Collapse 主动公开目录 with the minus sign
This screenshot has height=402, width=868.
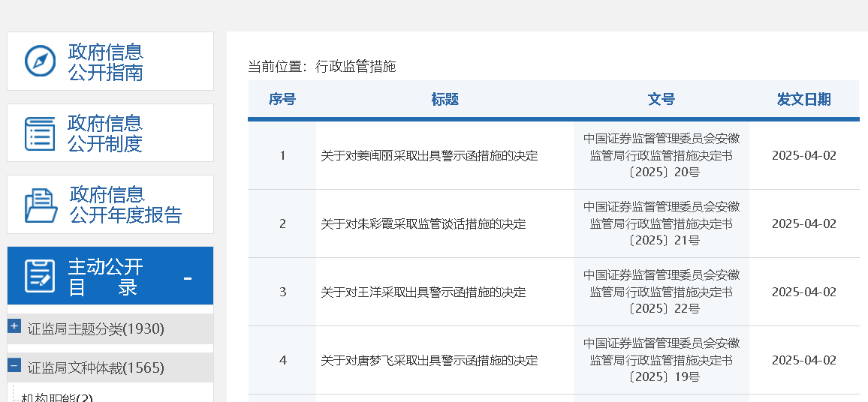[x=188, y=278]
